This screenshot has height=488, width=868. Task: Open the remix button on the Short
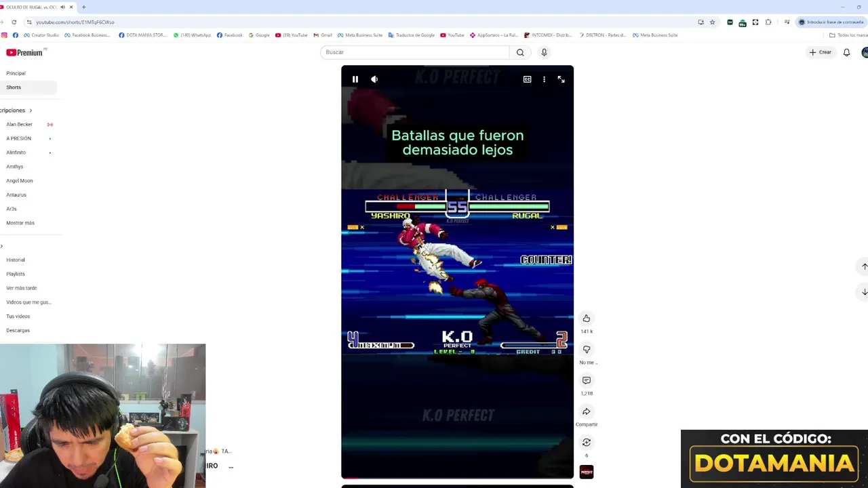pyautogui.click(x=587, y=443)
